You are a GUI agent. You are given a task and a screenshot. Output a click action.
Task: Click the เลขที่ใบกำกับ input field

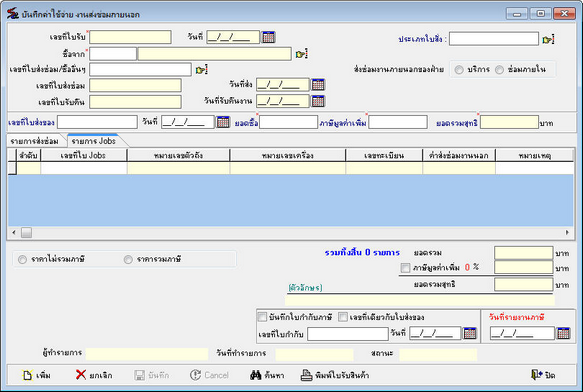348,334
